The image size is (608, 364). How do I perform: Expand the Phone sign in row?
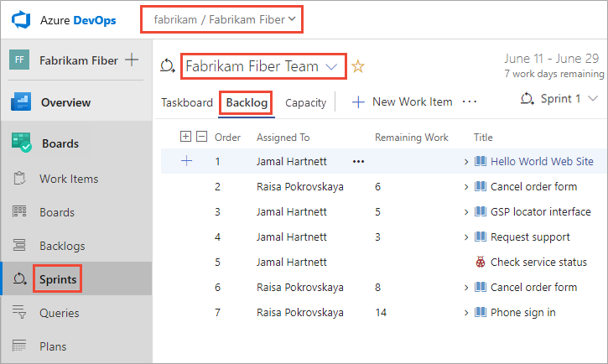466,313
